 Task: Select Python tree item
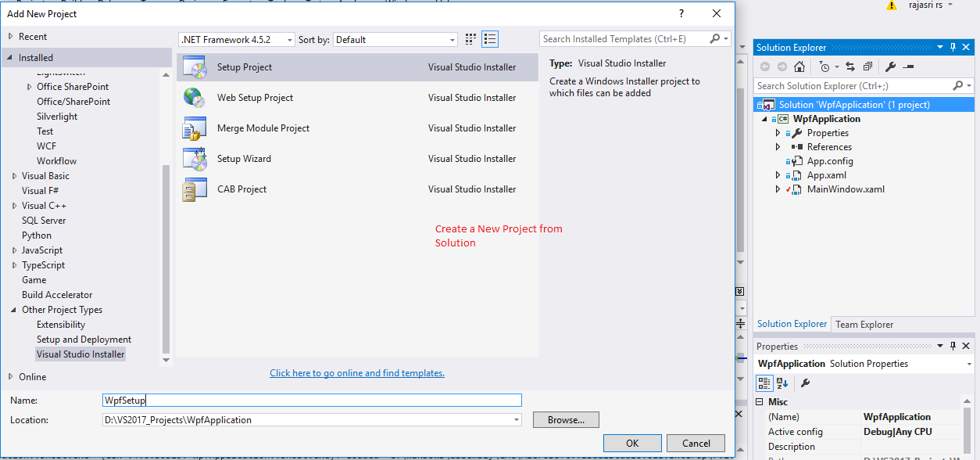pos(37,235)
